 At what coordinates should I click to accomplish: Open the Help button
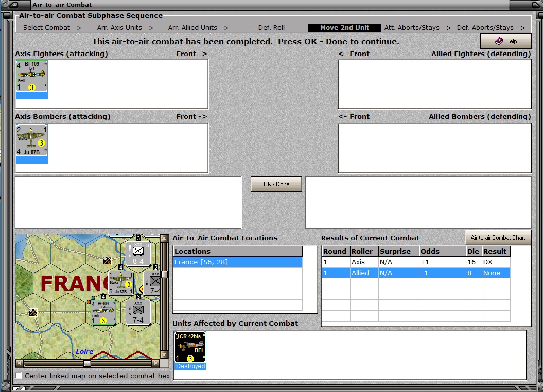pos(505,41)
